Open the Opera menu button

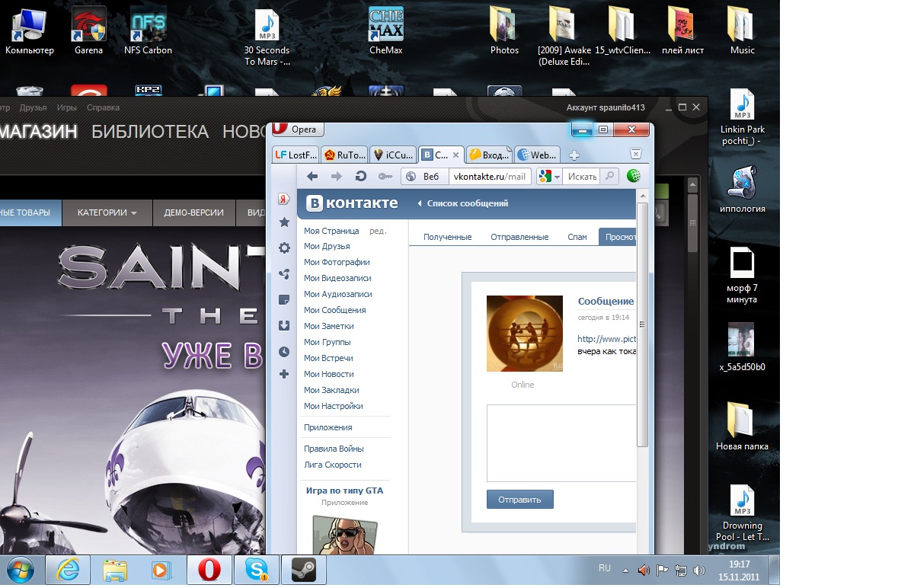(297, 129)
